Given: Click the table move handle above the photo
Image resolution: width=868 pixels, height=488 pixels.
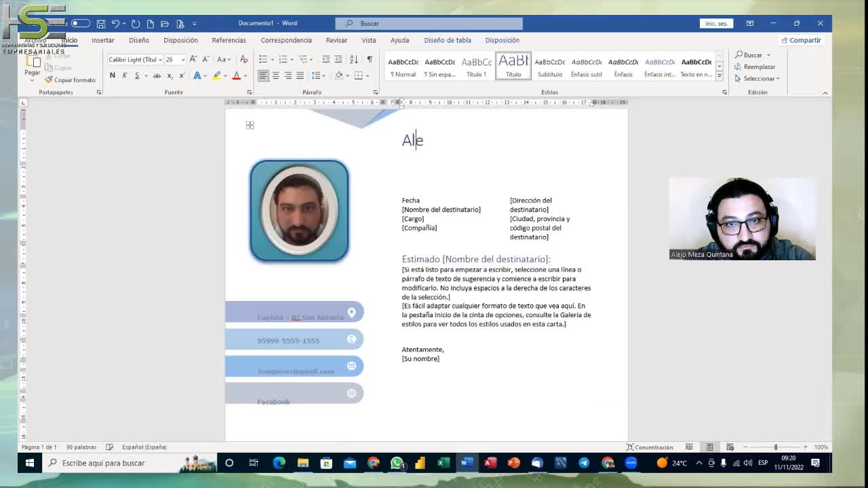Looking at the screenshot, I should 250,125.
